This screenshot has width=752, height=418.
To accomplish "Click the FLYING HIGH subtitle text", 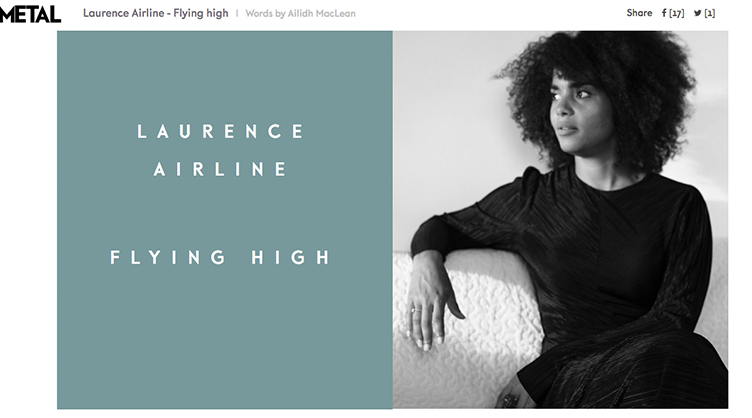I will coord(220,257).
